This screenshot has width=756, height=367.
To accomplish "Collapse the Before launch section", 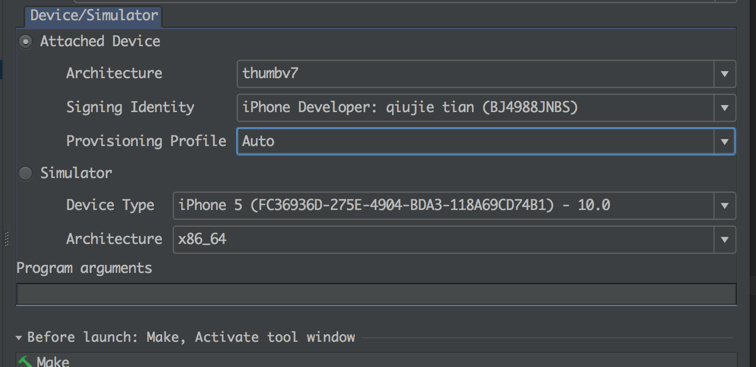I will [x=19, y=338].
